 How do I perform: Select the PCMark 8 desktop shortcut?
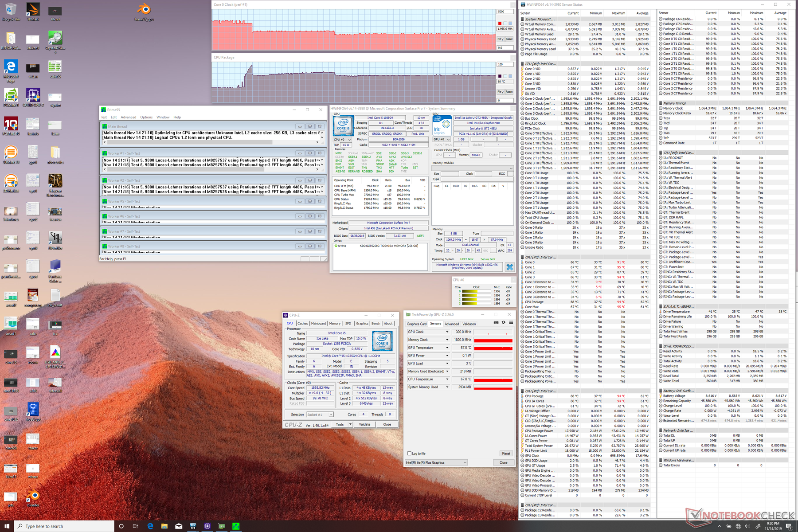11,98
